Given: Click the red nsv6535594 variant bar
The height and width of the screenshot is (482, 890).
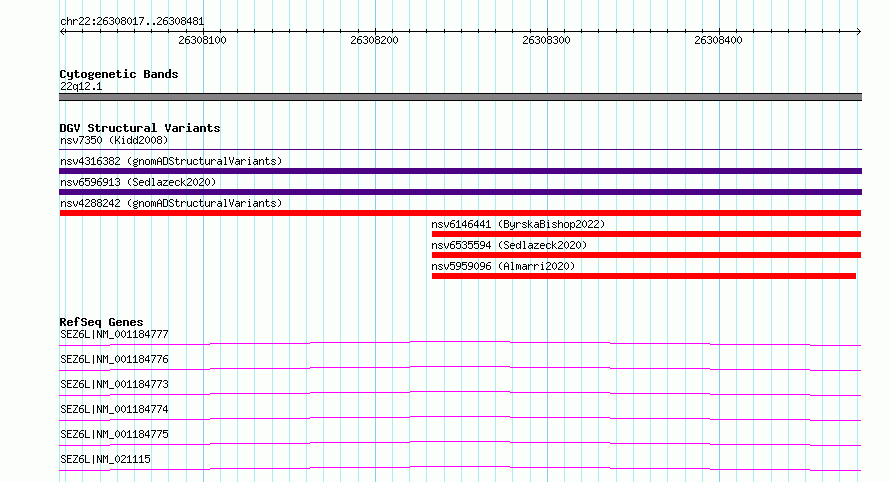Looking at the screenshot, I should 646,255.
